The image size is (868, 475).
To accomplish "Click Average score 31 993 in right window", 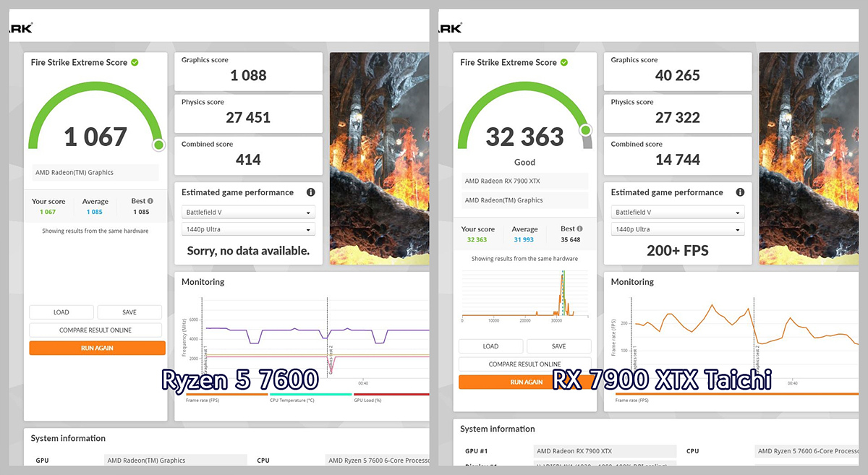I will point(524,239).
